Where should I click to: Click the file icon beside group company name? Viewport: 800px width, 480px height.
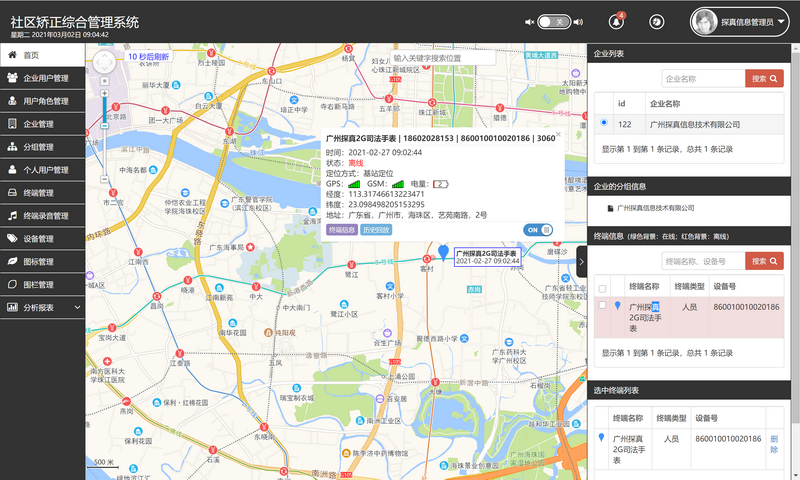pyautogui.click(x=610, y=208)
